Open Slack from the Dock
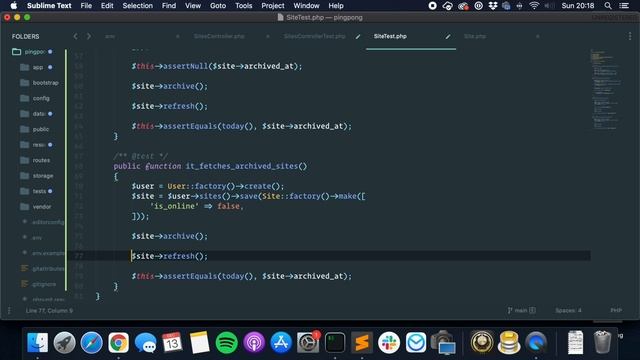This screenshot has width=640, height=360. (x=389, y=342)
